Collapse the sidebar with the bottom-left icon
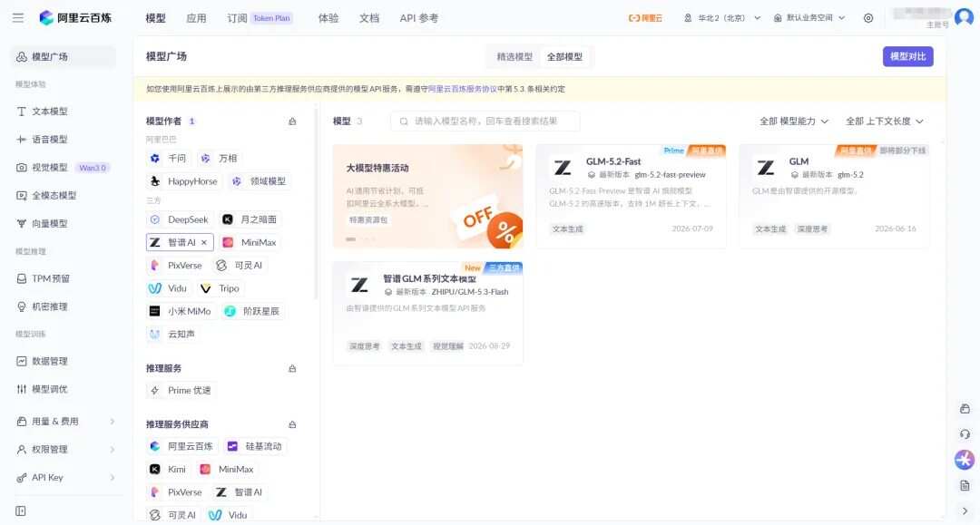This screenshot has height=525, width=980. [x=21, y=511]
